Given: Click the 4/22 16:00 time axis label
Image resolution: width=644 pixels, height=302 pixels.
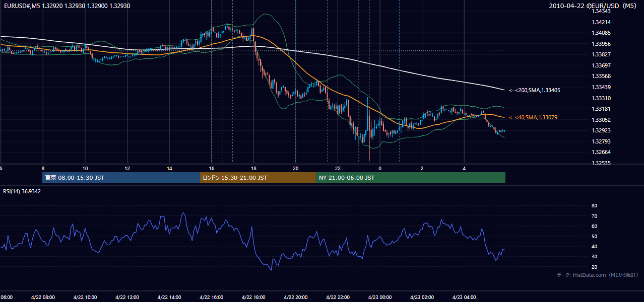Looking at the screenshot, I should (211, 297).
